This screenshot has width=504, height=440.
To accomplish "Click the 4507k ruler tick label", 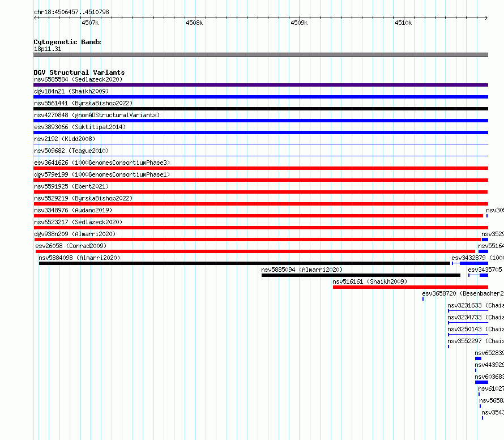I will 90,23.
